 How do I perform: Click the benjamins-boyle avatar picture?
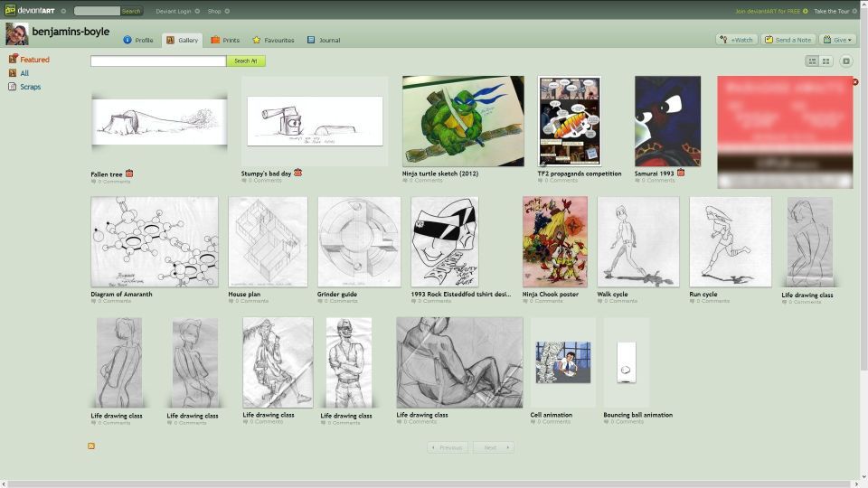click(x=16, y=34)
